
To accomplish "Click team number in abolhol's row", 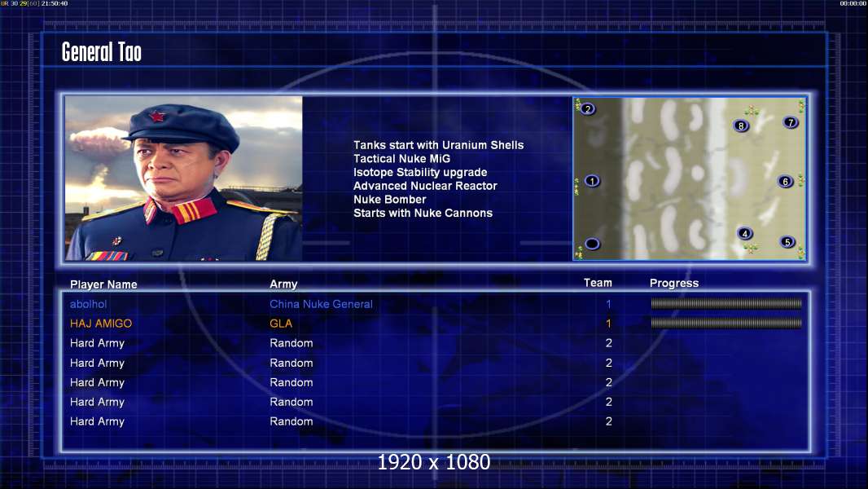I will [x=608, y=304].
